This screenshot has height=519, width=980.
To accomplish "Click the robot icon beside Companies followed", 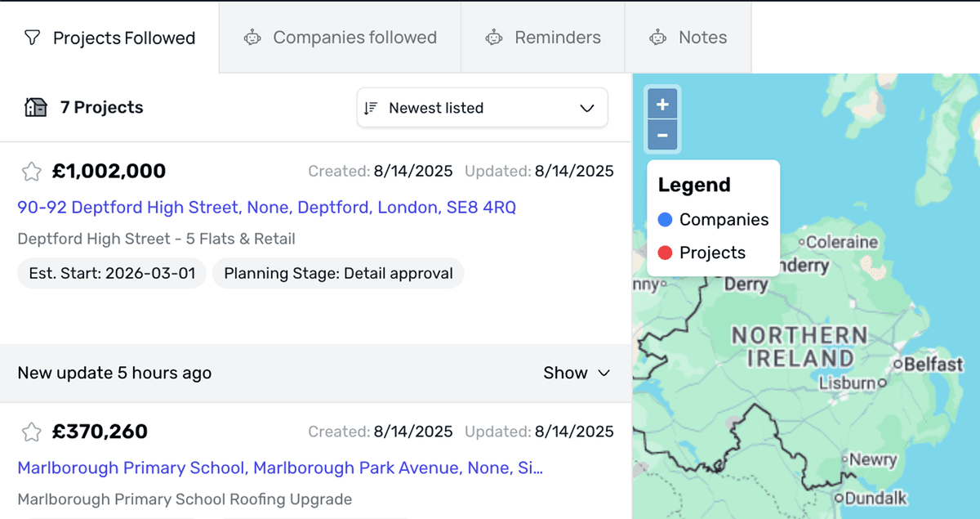I will (252, 38).
